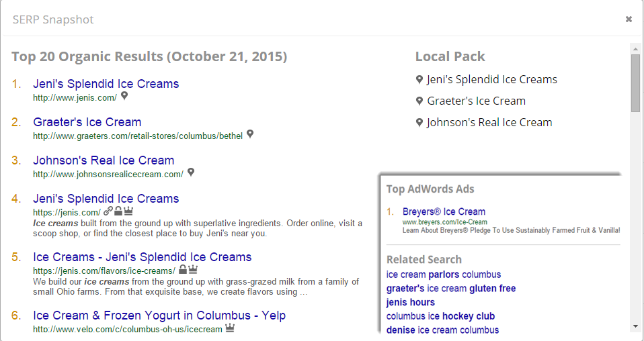Click the crown icon after the Yelp URL
This screenshot has width=644, height=341.
pyautogui.click(x=229, y=328)
